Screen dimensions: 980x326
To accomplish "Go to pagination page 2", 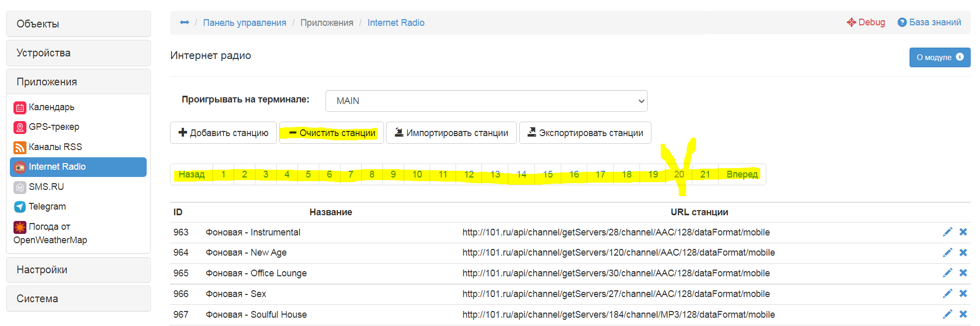I will click(x=245, y=174).
